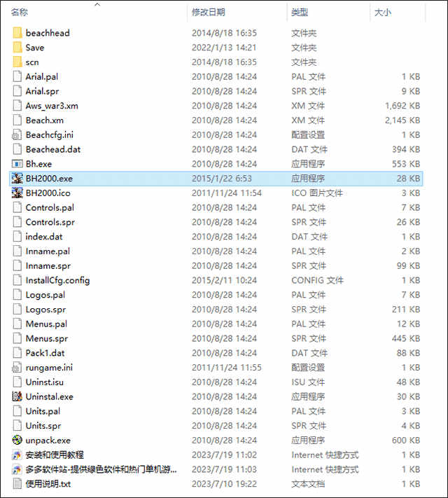Sort by the 类型 column header

[x=300, y=13]
